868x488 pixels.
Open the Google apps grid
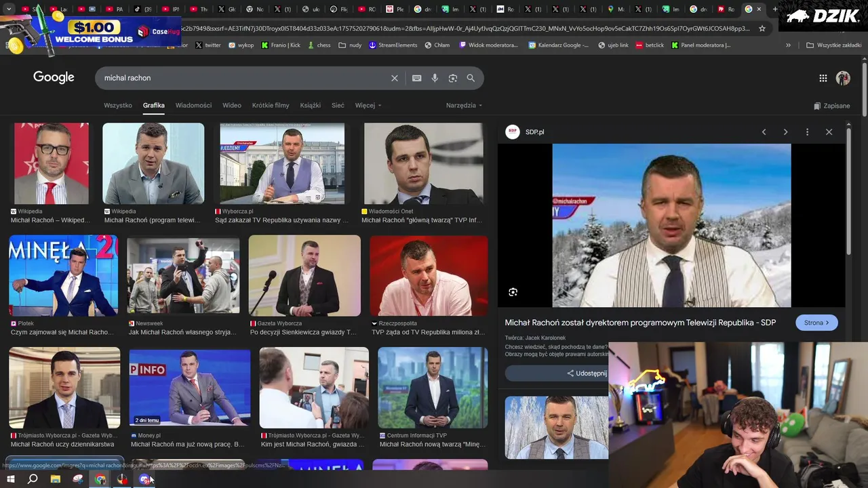pos(823,78)
